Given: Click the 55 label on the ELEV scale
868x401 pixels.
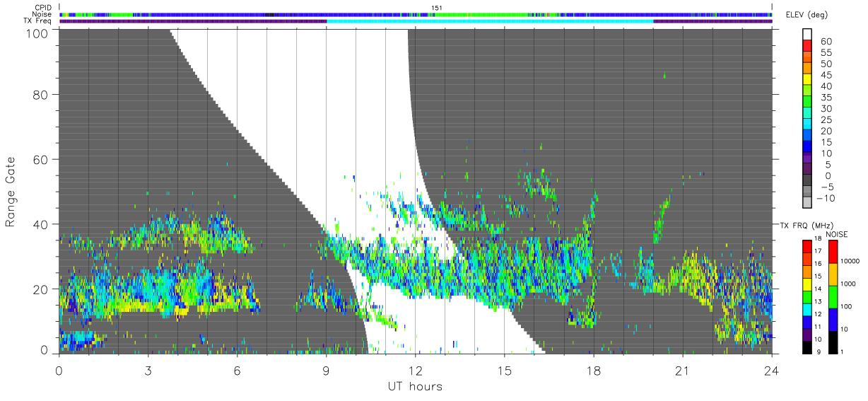Looking at the screenshot, I should tap(827, 52).
